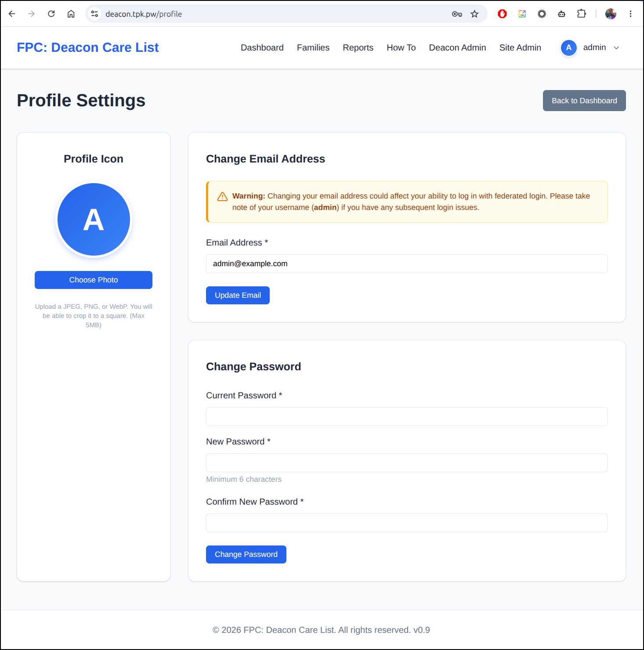Open the password key icon in address bar
Image resolution: width=644 pixels, height=650 pixels.
[x=457, y=14]
